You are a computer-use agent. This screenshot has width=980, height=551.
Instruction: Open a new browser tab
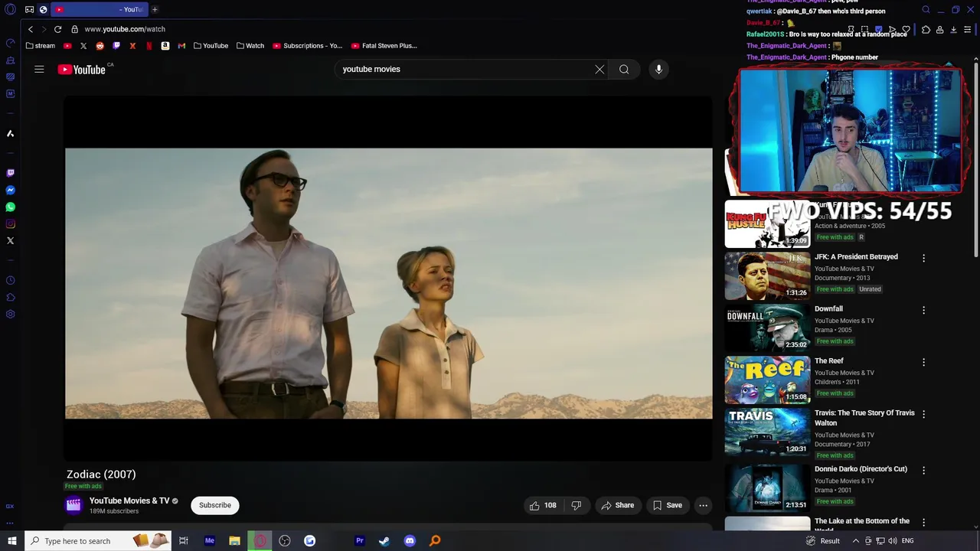click(x=155, y=10)
